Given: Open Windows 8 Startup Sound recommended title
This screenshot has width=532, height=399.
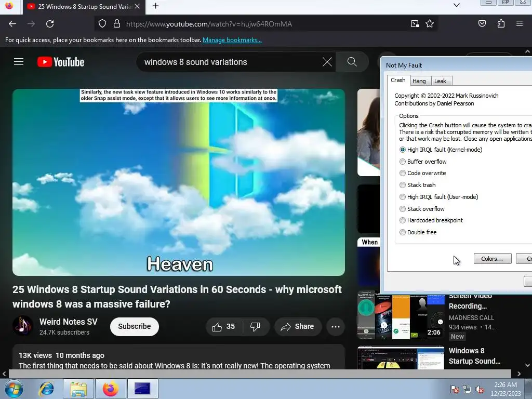Looking at the screenshot, I should (x=474, y=355).
